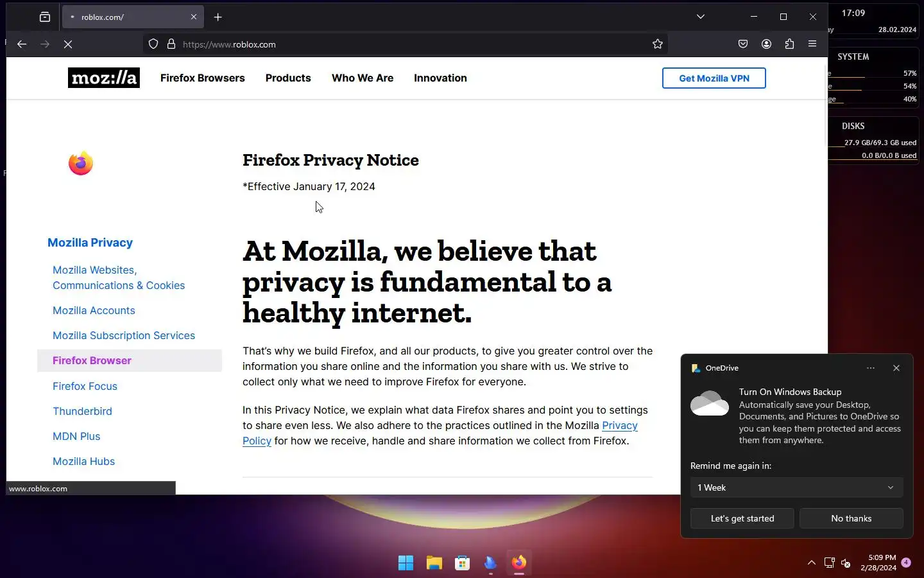Click Let's get started button
This screenshot has height=578, width=924.
(742, 518)
